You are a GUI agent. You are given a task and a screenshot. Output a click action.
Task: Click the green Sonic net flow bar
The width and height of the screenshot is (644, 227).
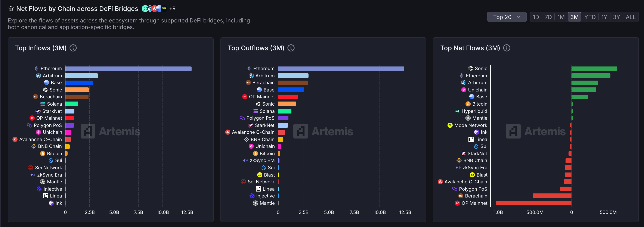(x=594, y=69)
